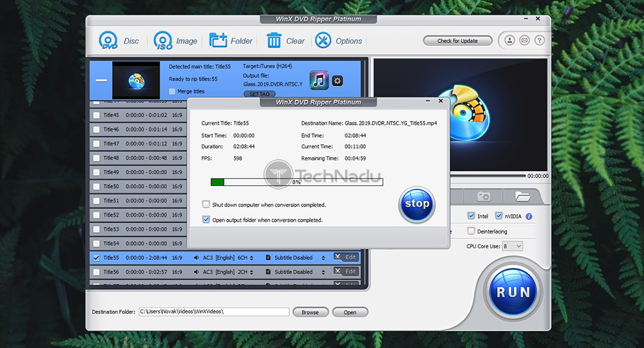Load an ISO Image file
644x348 pixels.
click(x=175, y=41)
